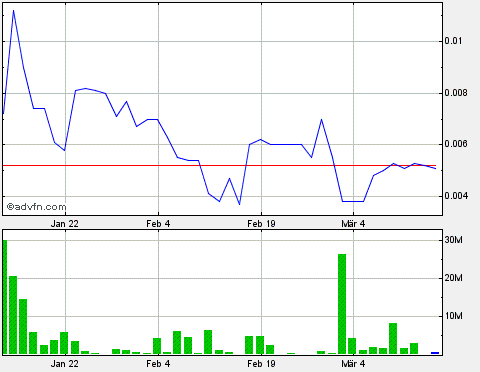480x372 pixels.
Task: Click the highest peak of the blue price line
Action: click(x=13, y=11)
